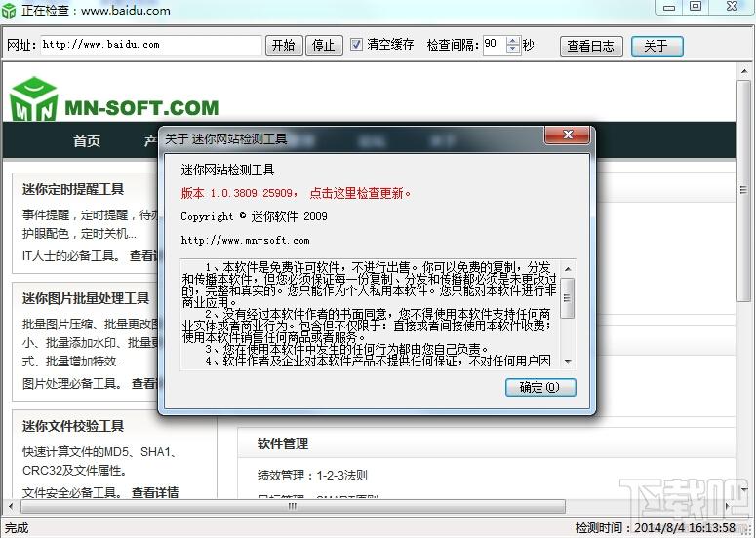Click the 开始 button

click(284, 45)
